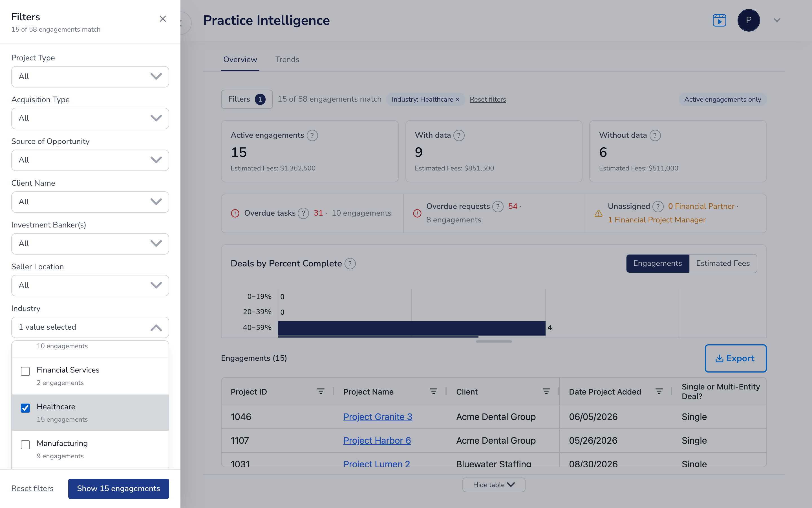Uncheck the Healthcare checkbox
Screen dimensions: 812x508
(x=25, y=408)
